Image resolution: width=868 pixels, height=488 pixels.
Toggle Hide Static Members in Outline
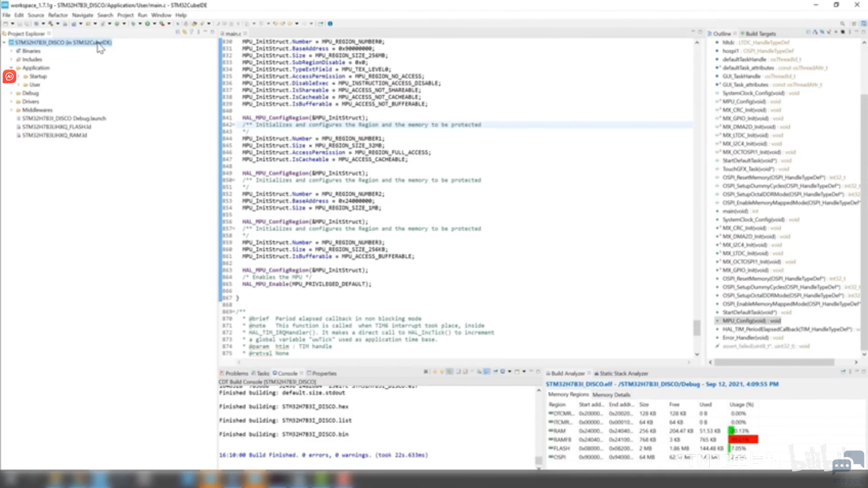click(829, 32)
